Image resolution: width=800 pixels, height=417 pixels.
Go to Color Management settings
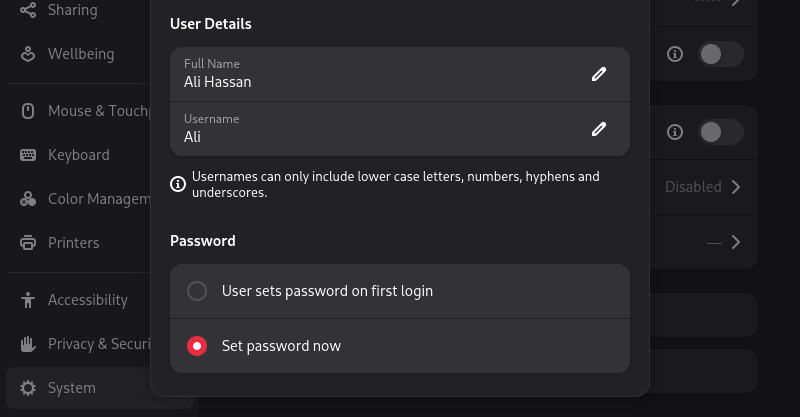(95, 199)
